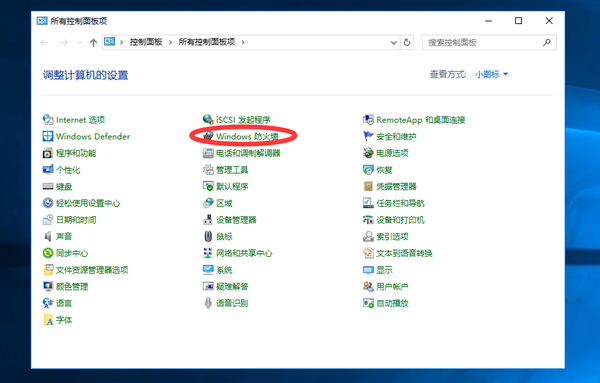Screen dimensions: 600x383
Task: Expand the address bar history dropdown
Action: [393, 42]
